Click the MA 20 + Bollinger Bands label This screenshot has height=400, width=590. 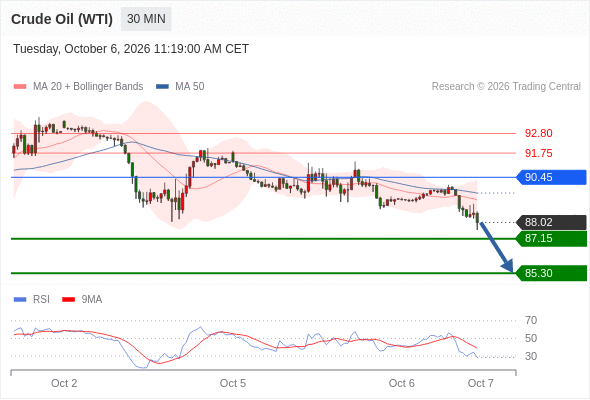click(88, 87)
